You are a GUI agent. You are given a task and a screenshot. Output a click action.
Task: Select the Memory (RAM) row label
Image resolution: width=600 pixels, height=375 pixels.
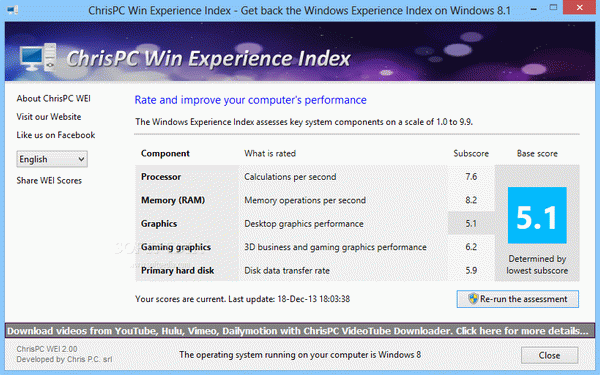click(x=173, y=200)
